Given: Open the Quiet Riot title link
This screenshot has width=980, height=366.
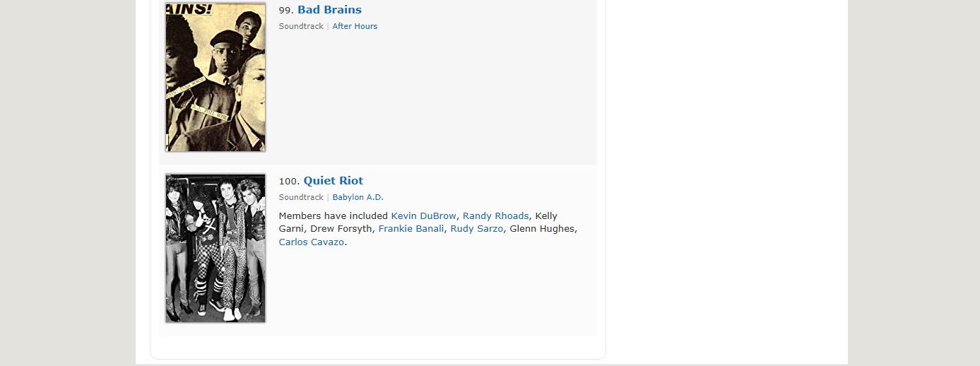Looking at the screenshot, I should coord(333,181).
